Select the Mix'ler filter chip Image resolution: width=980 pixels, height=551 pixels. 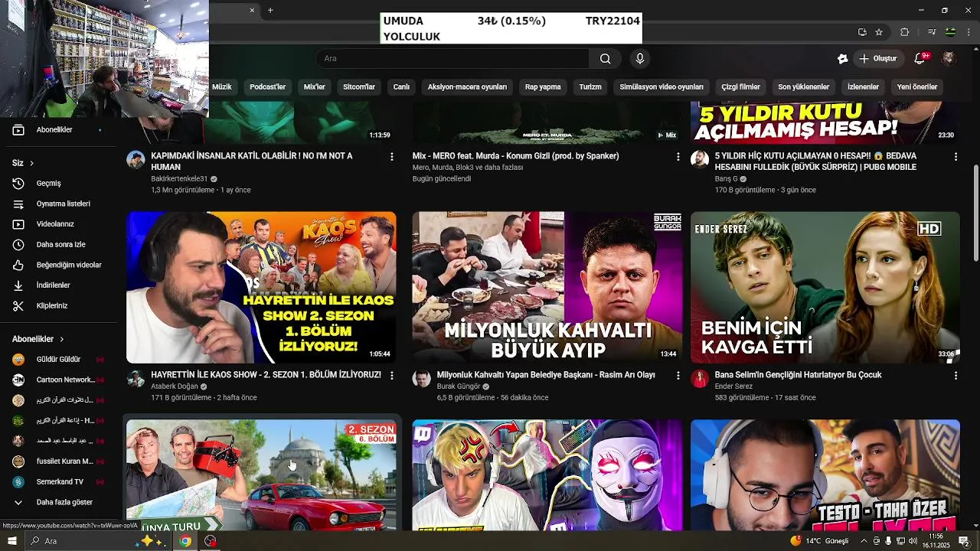315,87
